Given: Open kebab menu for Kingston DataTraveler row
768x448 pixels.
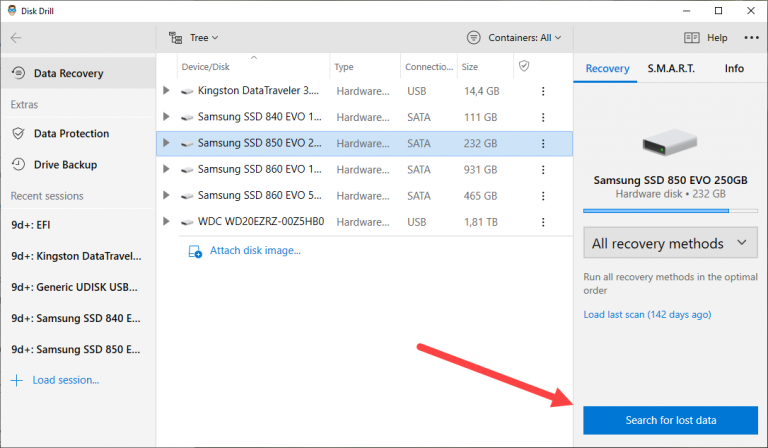Looking at the screenshot, I should pyautogui.click(x=544, y=91).
